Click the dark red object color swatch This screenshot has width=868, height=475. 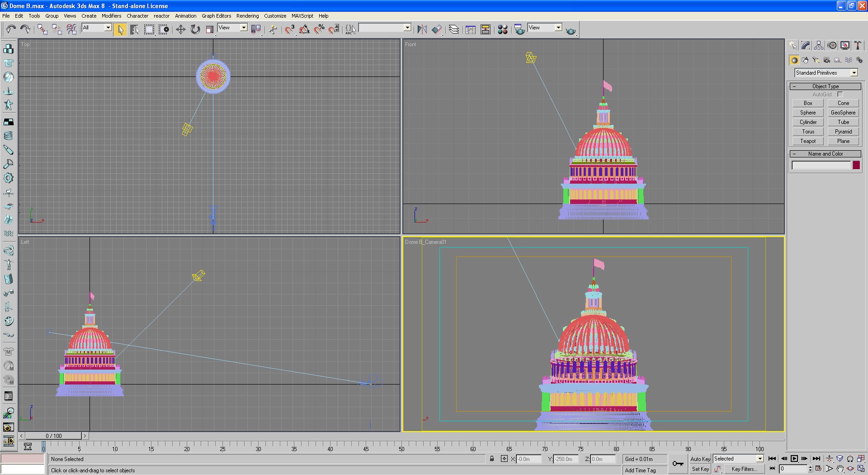(x=856, y=166)
